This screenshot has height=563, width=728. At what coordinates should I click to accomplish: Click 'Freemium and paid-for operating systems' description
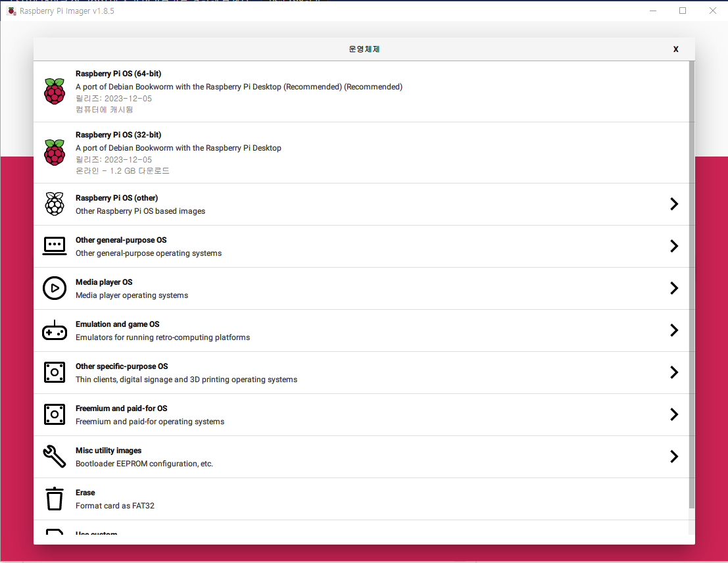point(150,422)
